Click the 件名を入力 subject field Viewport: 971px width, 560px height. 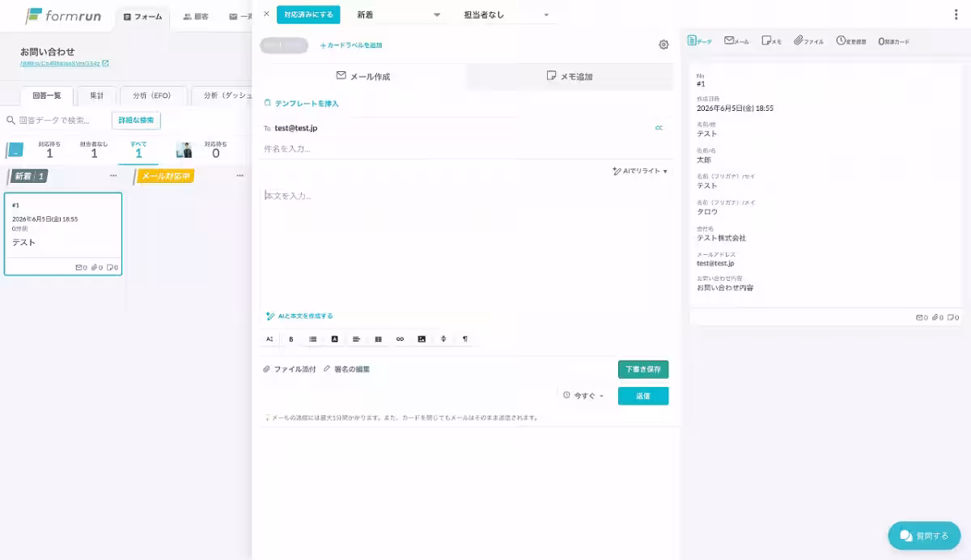click(467, 149)
